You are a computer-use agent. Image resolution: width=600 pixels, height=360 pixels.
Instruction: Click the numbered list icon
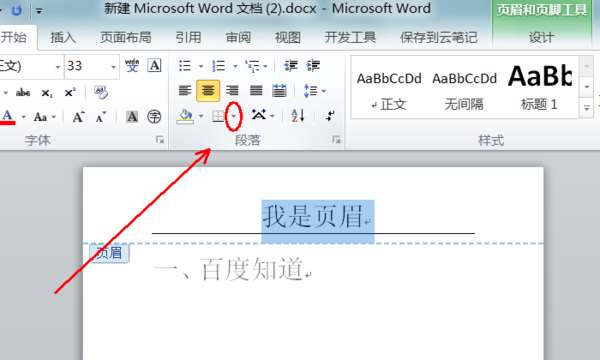pos(218,66)
